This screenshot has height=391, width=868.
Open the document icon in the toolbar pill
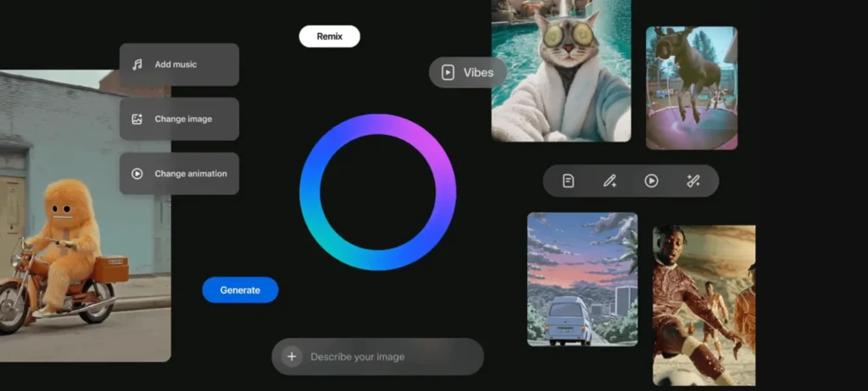click(568, 181)
